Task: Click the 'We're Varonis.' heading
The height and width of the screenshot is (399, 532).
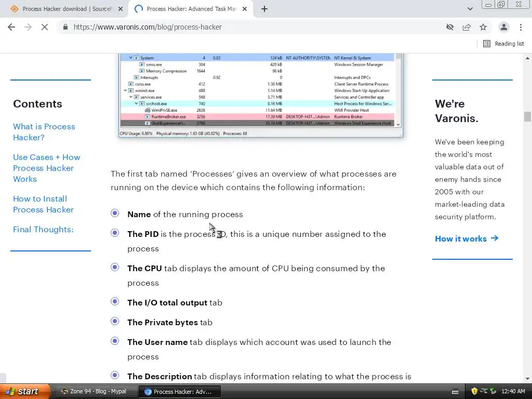Action: (x=456, y=111)
